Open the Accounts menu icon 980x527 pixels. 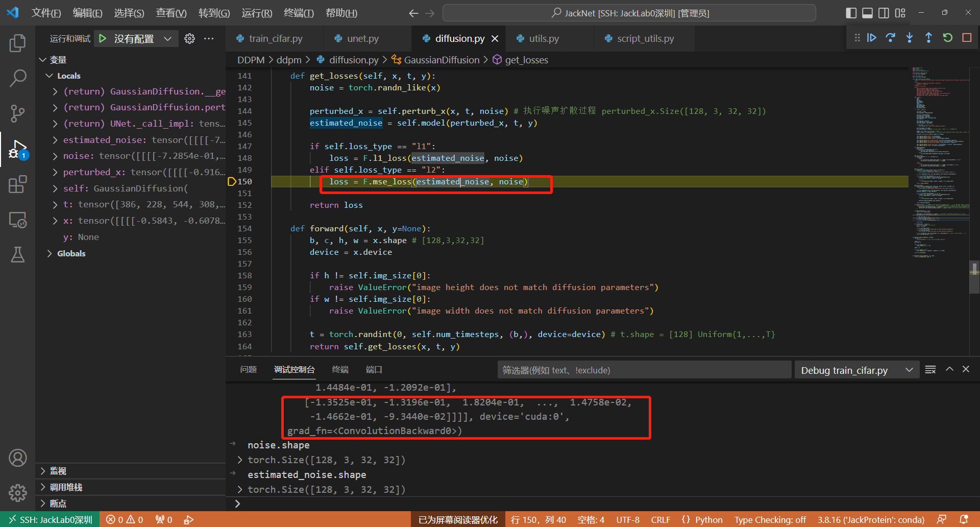tap(17, 458)
